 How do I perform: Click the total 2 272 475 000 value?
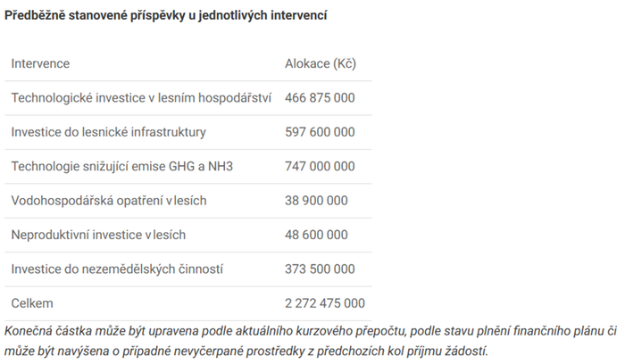[x=325, y=303]
